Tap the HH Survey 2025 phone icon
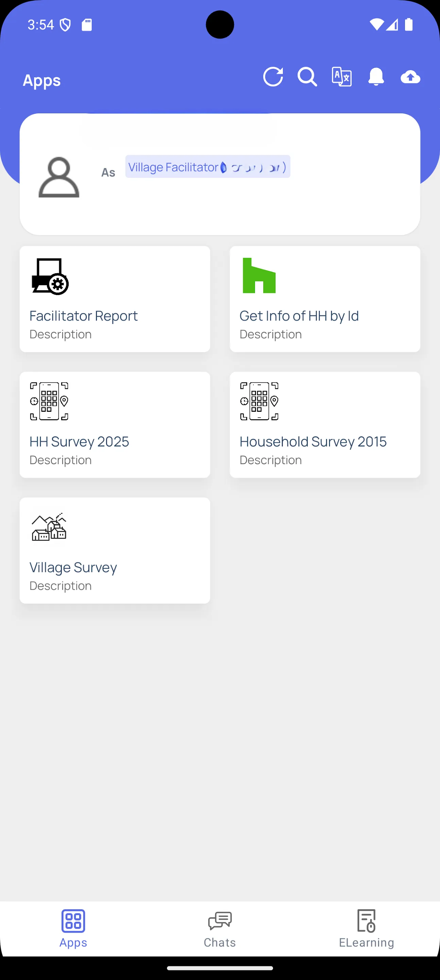 click(49, 401)
